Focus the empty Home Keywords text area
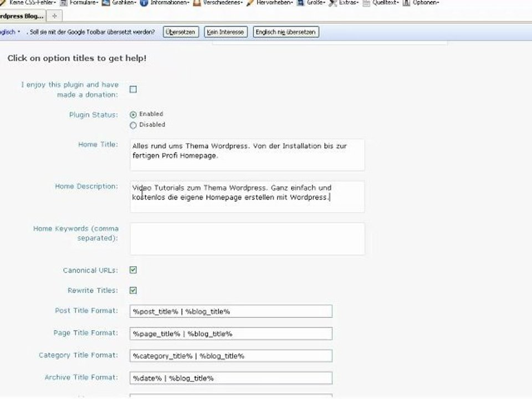The height and width of the screenshot is (399, 532). 247,239
